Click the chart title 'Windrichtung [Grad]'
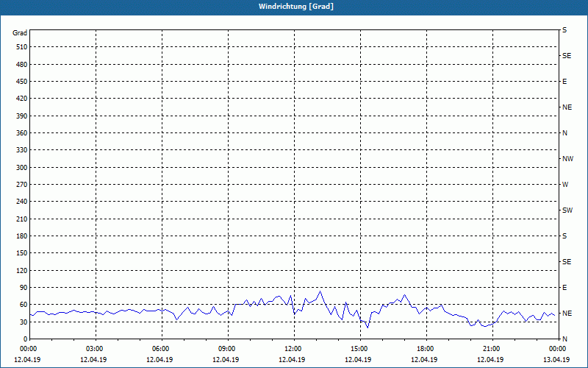The width and height of the screenshot is (588, 368). point(296,7)
